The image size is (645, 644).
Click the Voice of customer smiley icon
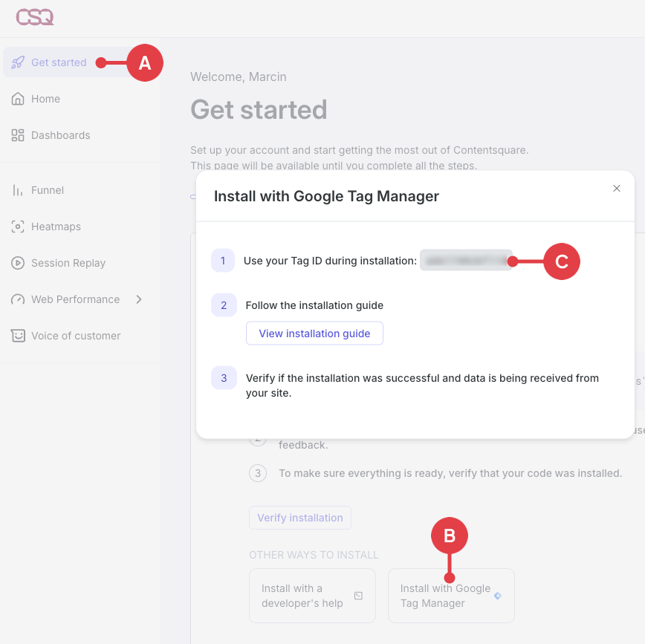[18, 336]
